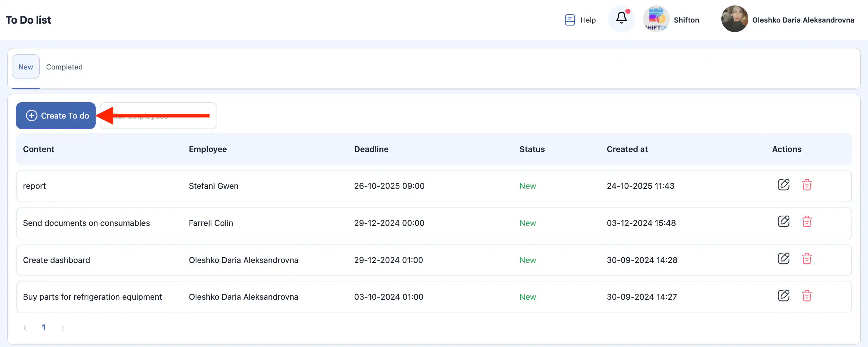Switch to the Completed tab
The height and width of the screenshot is (347, 868).
64,67
